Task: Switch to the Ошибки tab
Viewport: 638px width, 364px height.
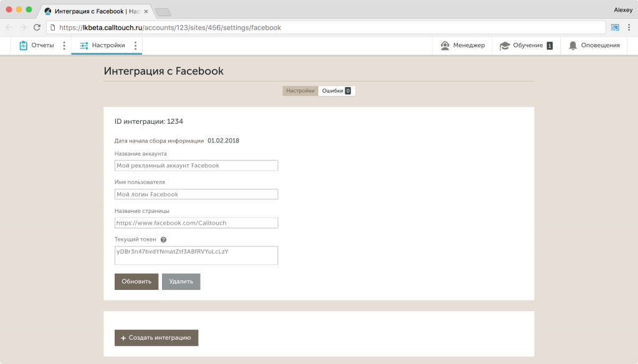Action: coord(336,91)
